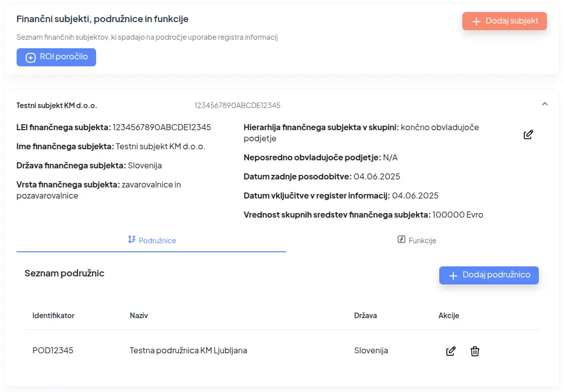
Task: Collapse the Testni subjekt KM d.o.o. panel
Action: point(544,104)
